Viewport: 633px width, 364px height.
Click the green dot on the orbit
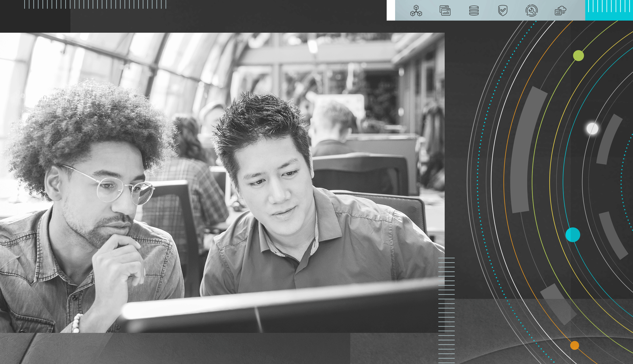point(578,56)
